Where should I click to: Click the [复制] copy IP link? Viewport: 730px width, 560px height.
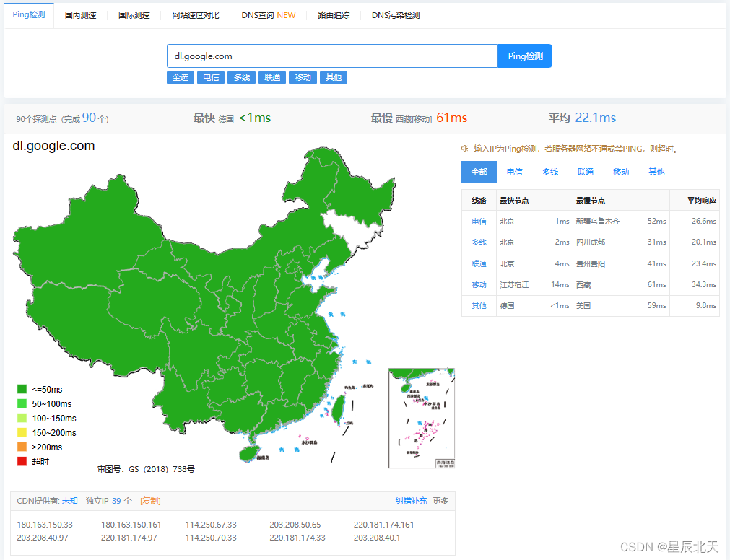click(x=150, y=501)
